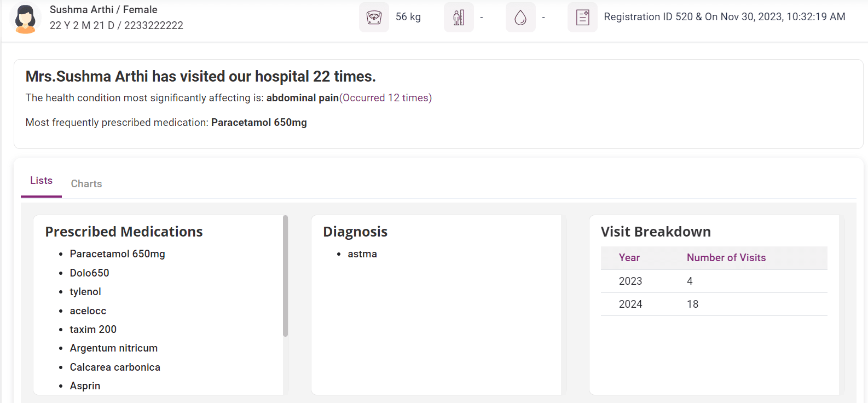Switch to the Charts tab

point(86,184)
